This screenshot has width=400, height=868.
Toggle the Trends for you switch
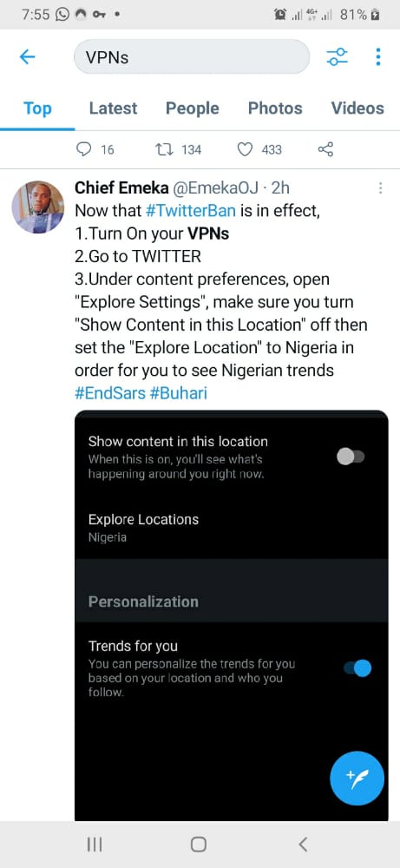tap(357, 668)
